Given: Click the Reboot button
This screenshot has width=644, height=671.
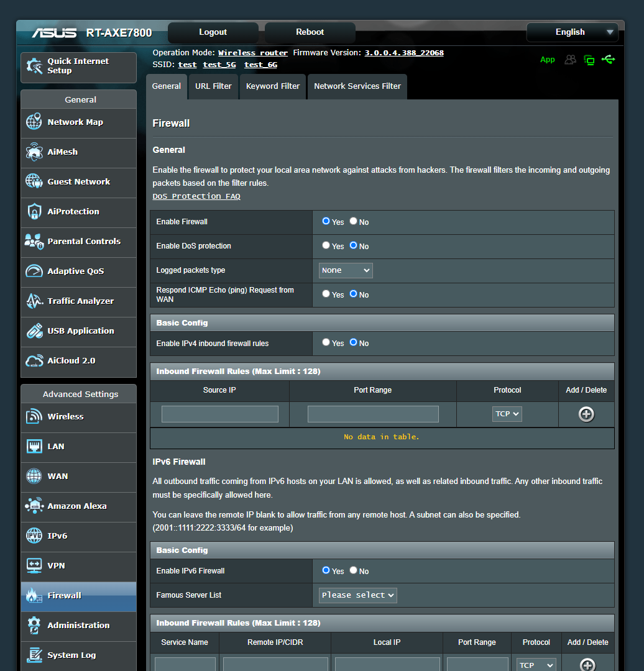Looking at the screenshot, I should (310, 32).
